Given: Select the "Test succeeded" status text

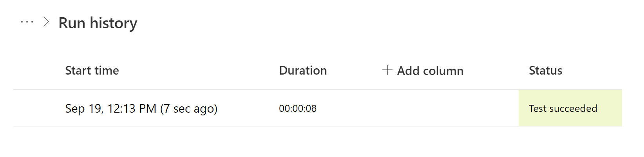Looking at the screenshot, I should click(x=563, y=108).
